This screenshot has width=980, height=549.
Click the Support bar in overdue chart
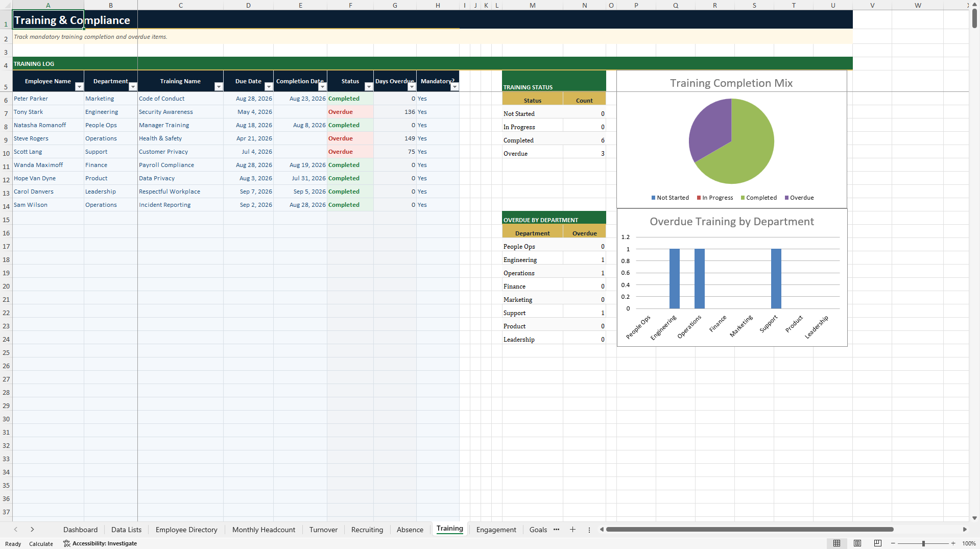point(776,279)
